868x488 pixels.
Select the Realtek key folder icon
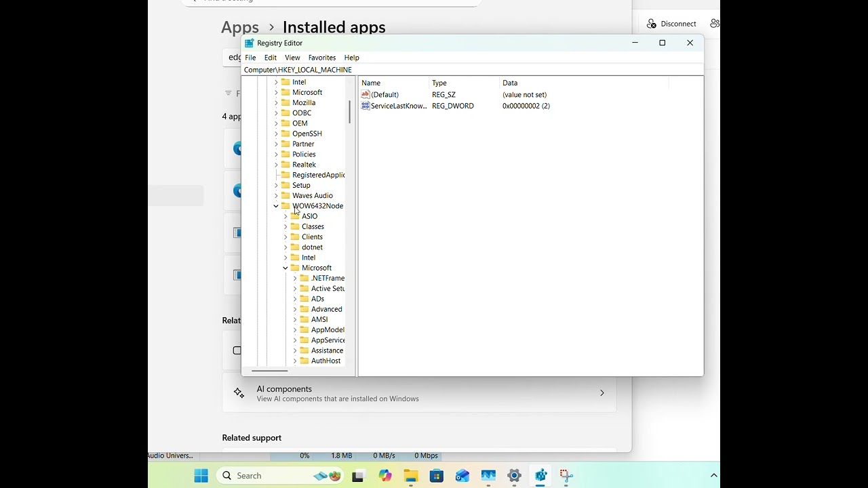pos(285,165)
